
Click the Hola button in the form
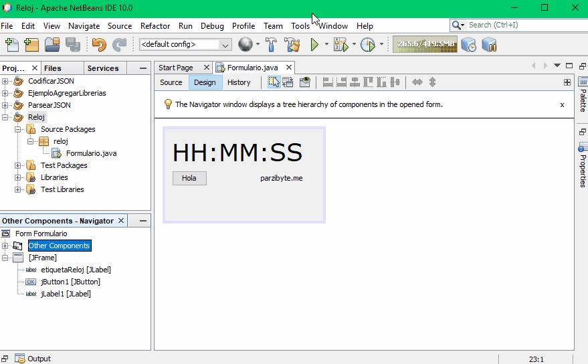click(189, 178)
